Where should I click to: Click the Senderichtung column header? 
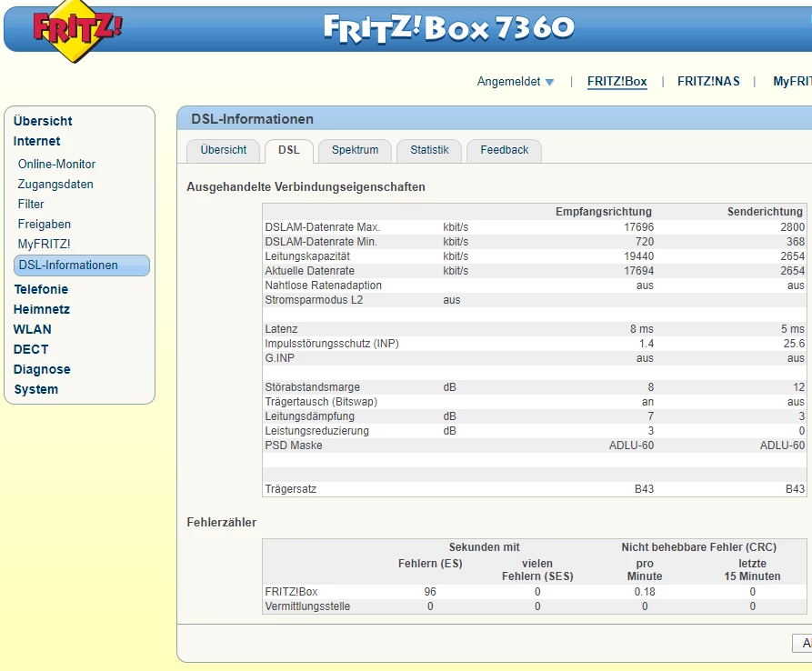(x=765, y=212)
